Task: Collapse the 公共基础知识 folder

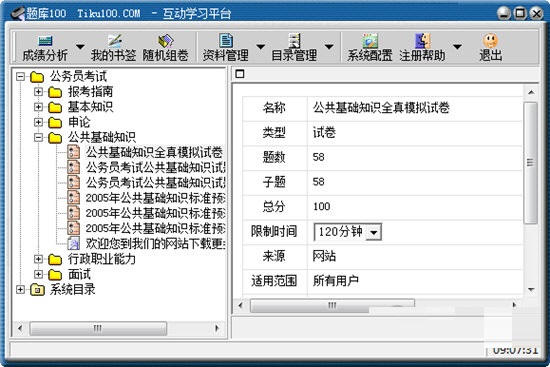Action: [38, 137]
